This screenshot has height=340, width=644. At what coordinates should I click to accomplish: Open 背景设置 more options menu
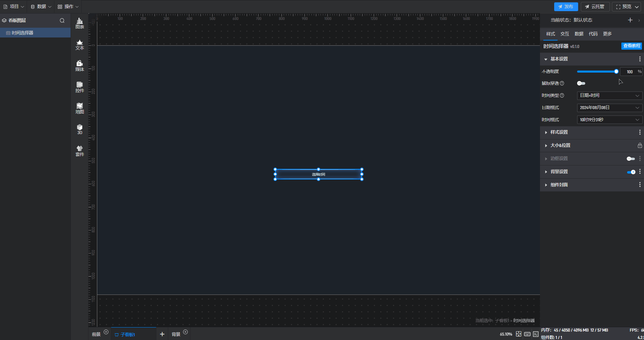coord(640,172)
